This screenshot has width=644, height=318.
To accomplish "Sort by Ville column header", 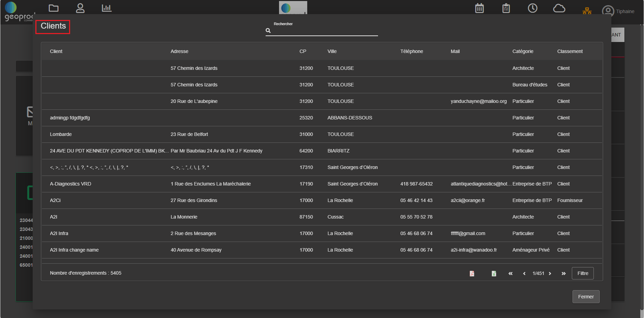I will (x=332, y=51).
